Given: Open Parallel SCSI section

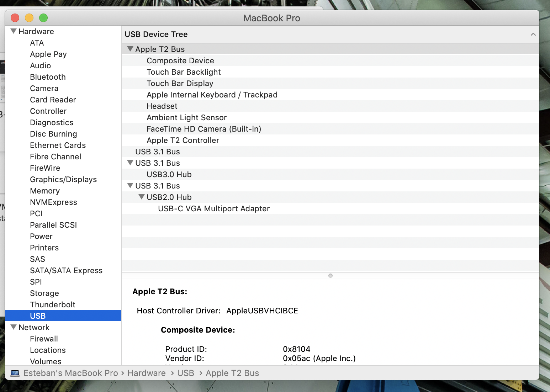Looking at the screenshot, I should tap(53, 225).
